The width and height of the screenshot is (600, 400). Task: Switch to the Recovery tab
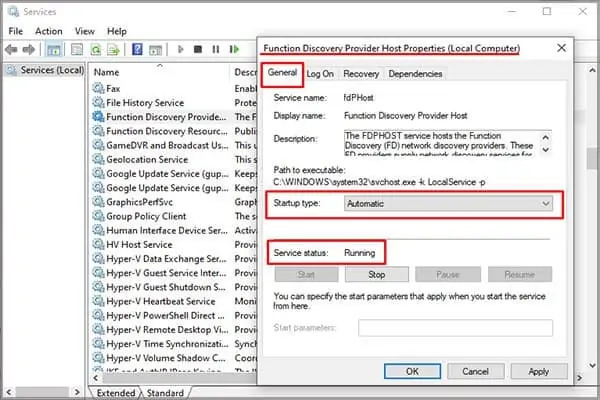361,74
